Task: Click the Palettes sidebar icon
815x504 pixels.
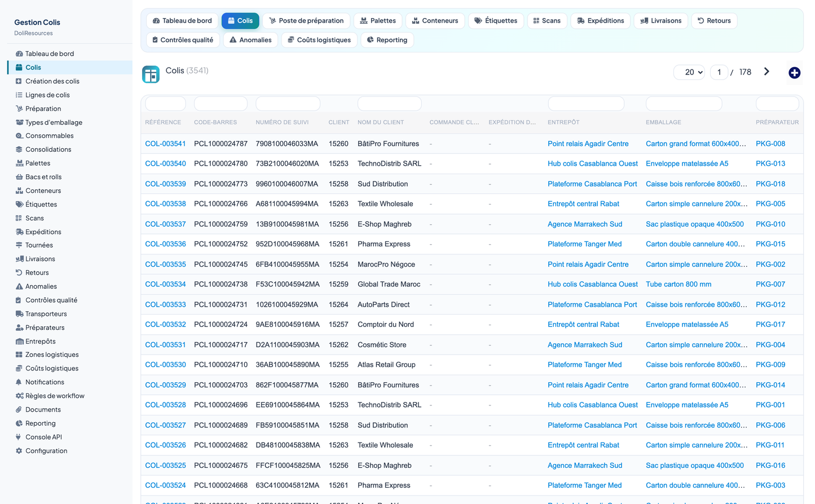Action: [19, 163]
